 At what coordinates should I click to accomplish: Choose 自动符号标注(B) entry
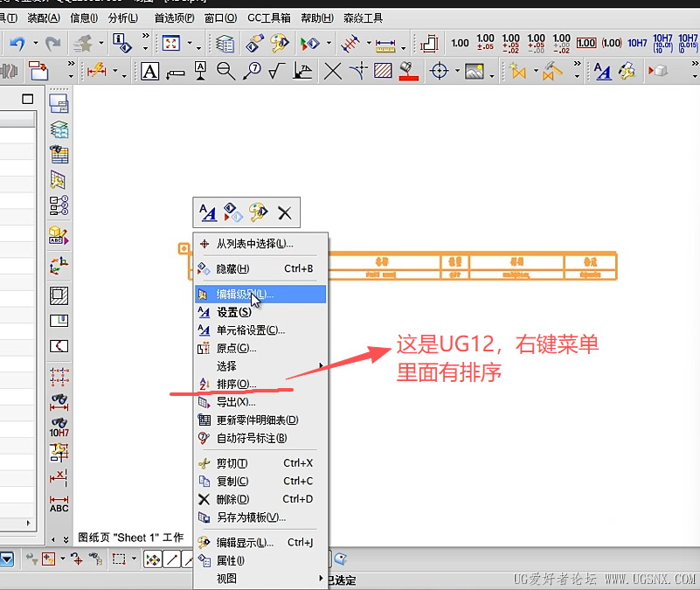tap(260, 438)
